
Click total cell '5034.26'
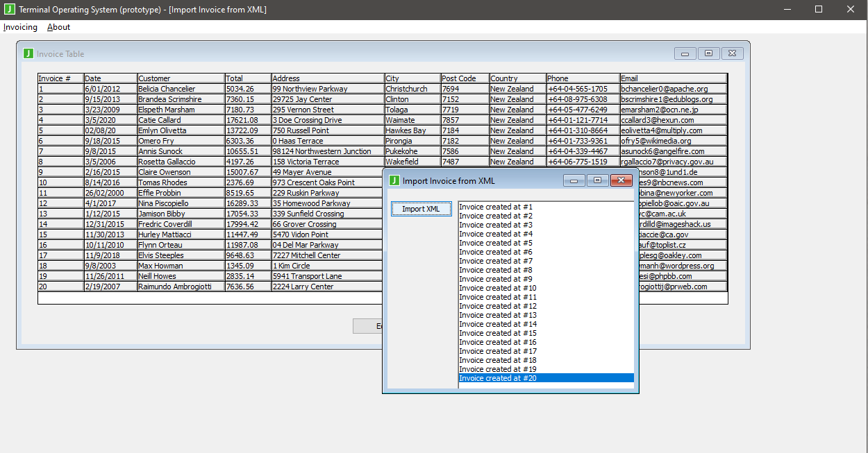247,89
